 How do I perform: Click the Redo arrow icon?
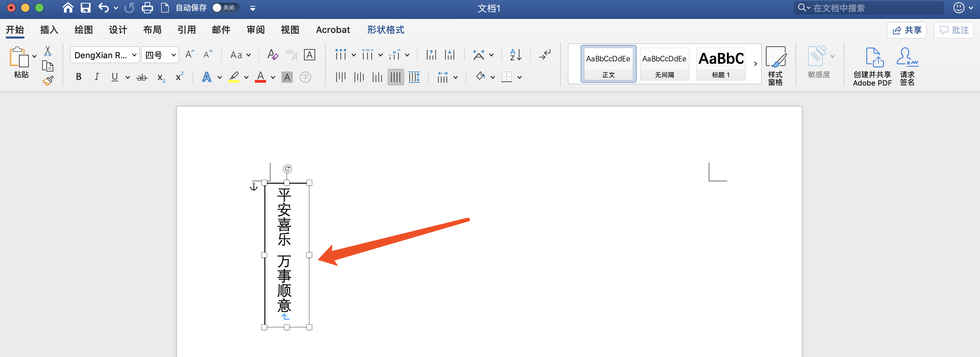130,8
